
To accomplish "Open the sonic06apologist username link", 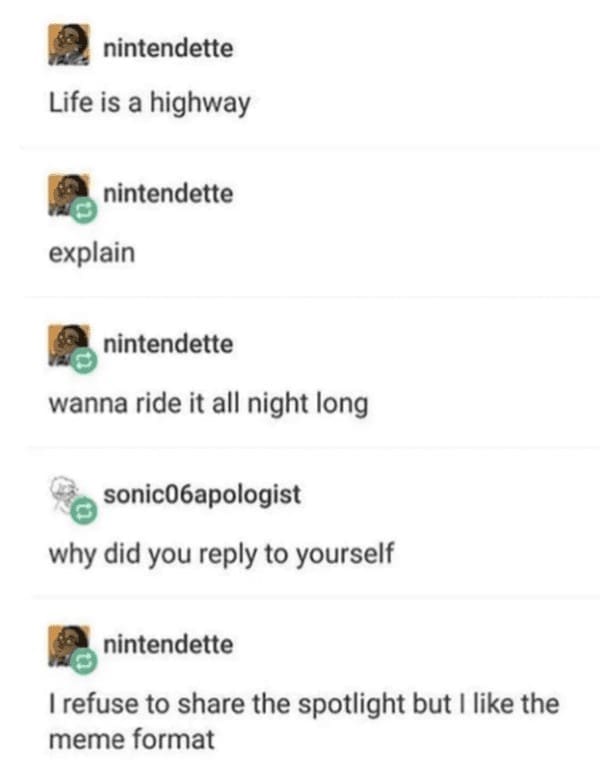I will [202, 495].
